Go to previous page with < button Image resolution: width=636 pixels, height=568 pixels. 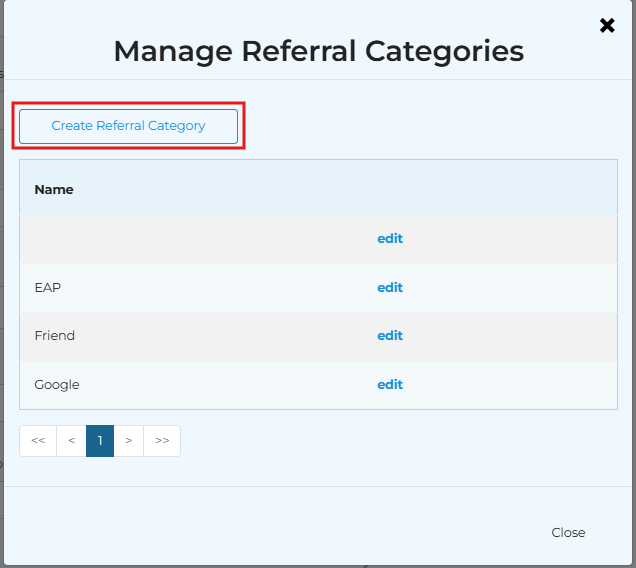pos(71,441)
